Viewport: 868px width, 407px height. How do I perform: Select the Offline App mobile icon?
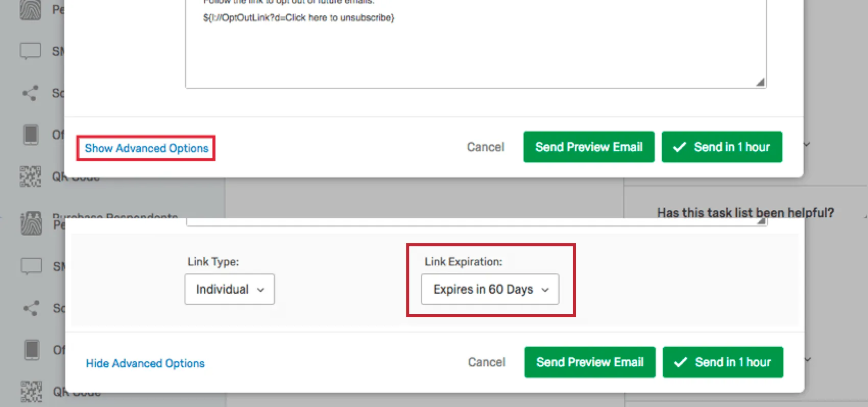tap(31, 134)
